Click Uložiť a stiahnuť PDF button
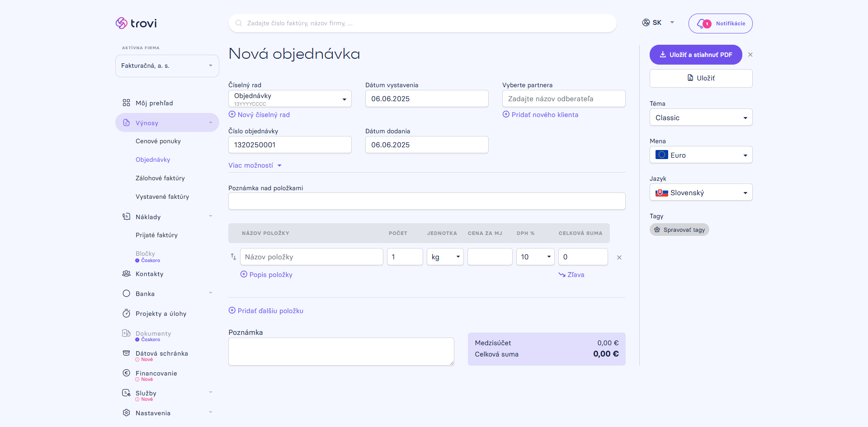Image resolution: width=868 pixels, height=427 pixels. tap(696, 55)
